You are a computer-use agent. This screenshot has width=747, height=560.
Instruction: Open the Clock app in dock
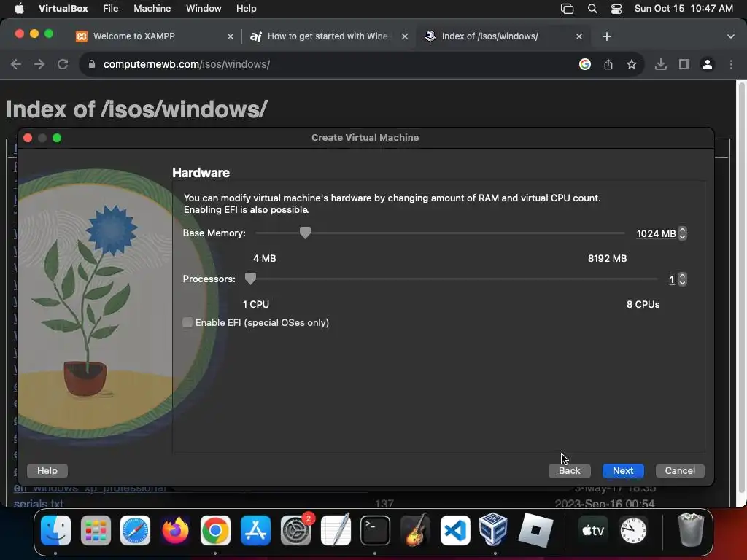(x=633, y=530)
